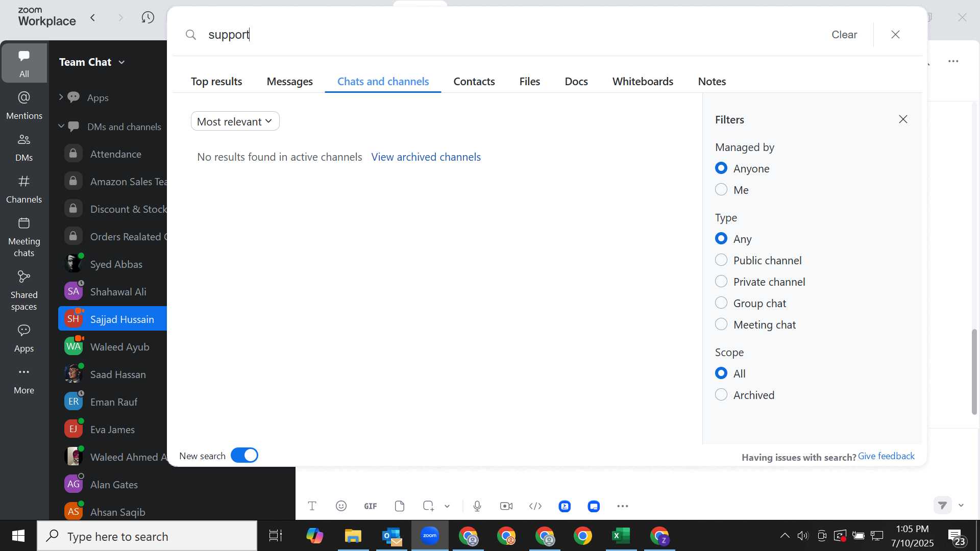Filter by Meeting chat
Viewport: 980px width, 551px height.
pos(721,324)
